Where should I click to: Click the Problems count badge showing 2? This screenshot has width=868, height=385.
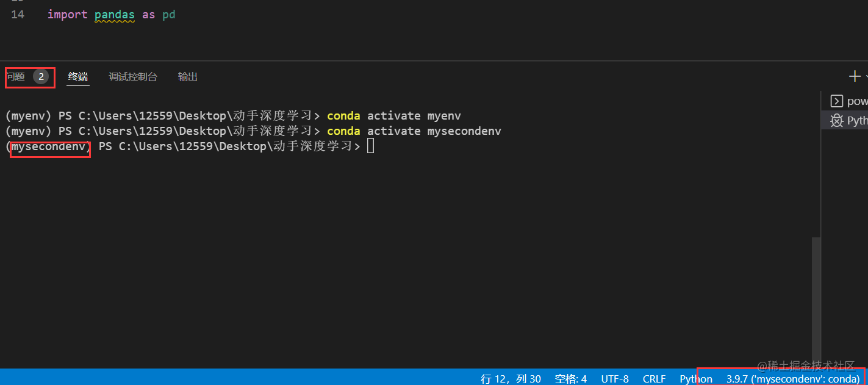click(40, 76)
